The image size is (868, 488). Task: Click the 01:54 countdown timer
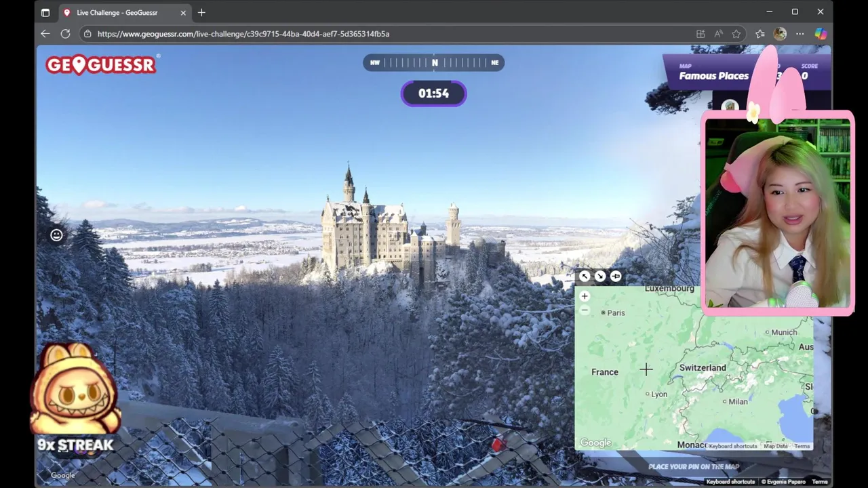click(x=434, y=94)
